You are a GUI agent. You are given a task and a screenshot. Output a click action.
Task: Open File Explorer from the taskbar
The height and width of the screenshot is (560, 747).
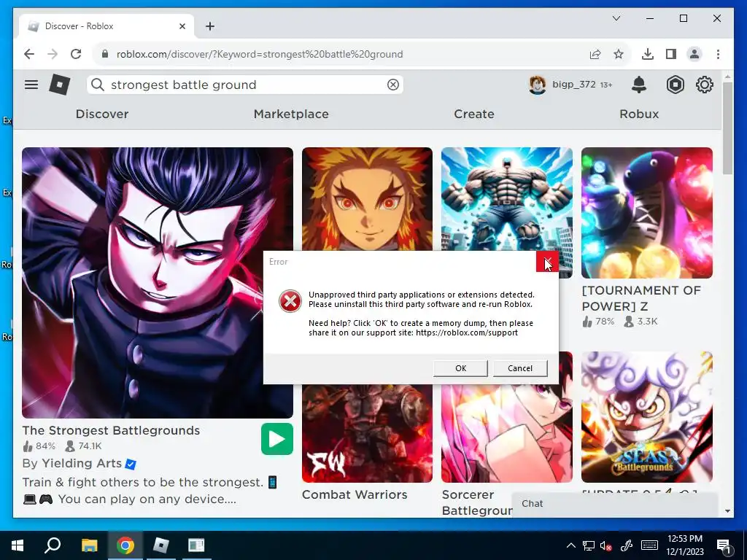[89, 545]
